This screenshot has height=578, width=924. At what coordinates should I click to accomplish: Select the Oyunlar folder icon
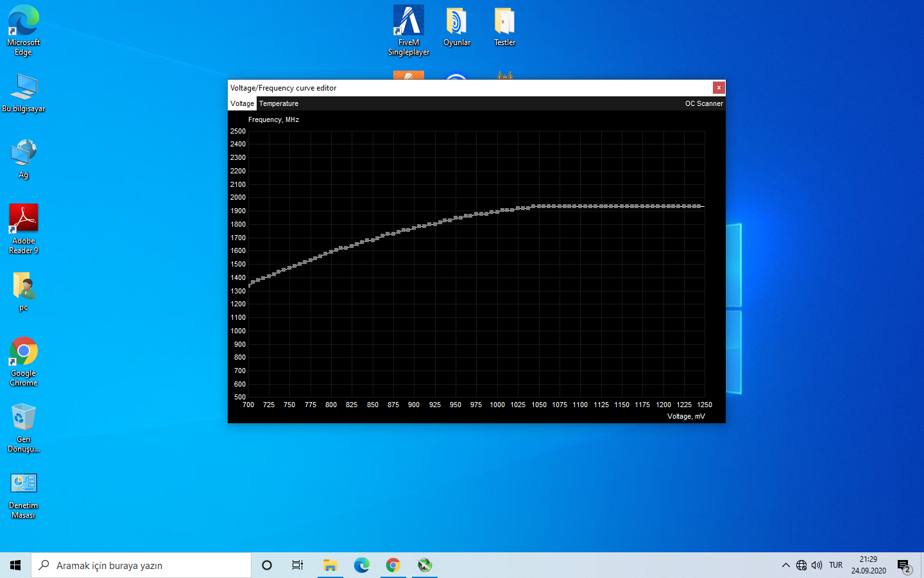tap(457, 26)
